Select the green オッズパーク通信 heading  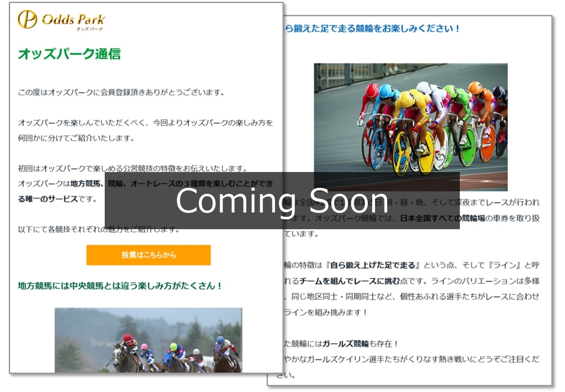[69, 54]
